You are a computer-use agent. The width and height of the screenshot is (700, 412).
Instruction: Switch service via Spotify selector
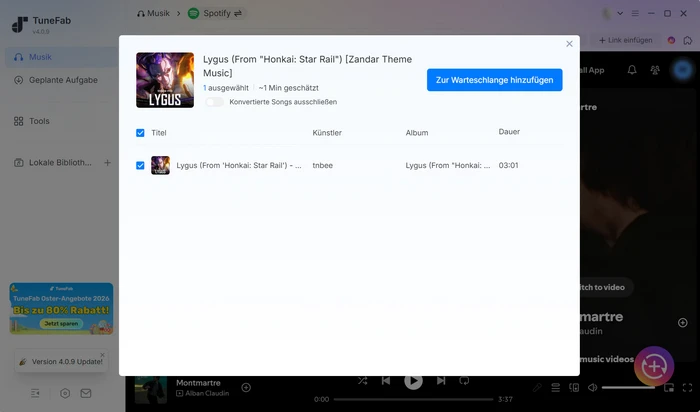(x=216, y=13)
